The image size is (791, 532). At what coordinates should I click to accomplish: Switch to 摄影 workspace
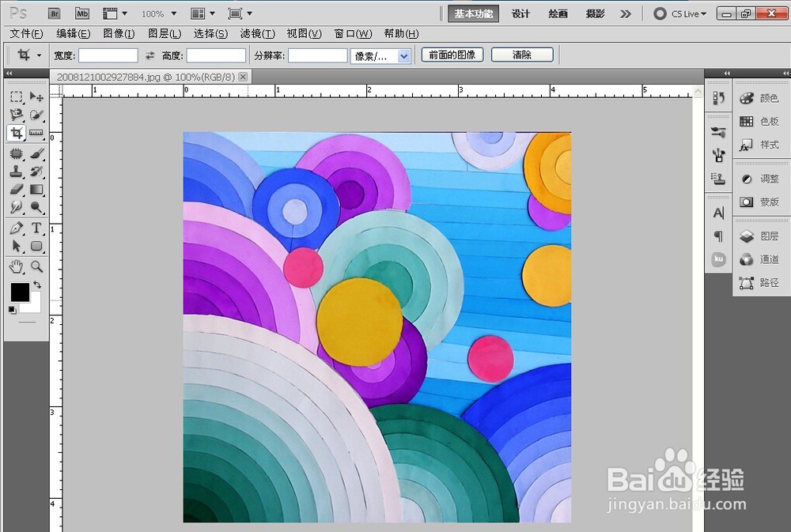tap(596, 13)
